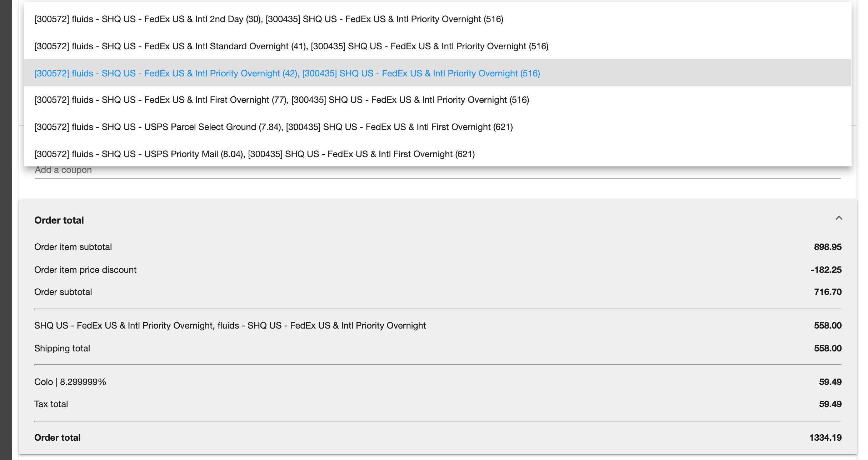Click the Tax total label
Viewport: 868px width, 460px height.
click(51, 404)
